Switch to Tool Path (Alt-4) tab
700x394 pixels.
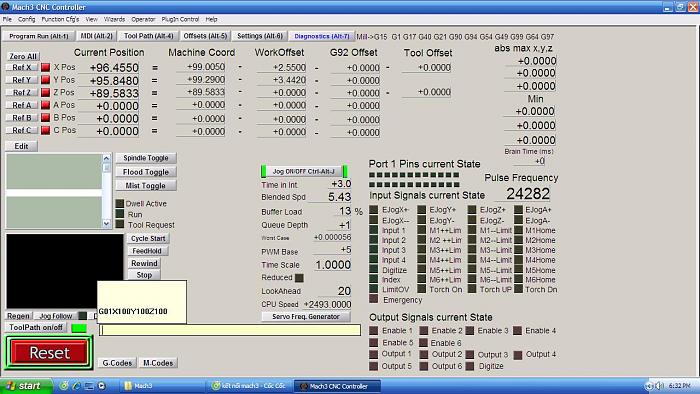(x=148, y=36)
